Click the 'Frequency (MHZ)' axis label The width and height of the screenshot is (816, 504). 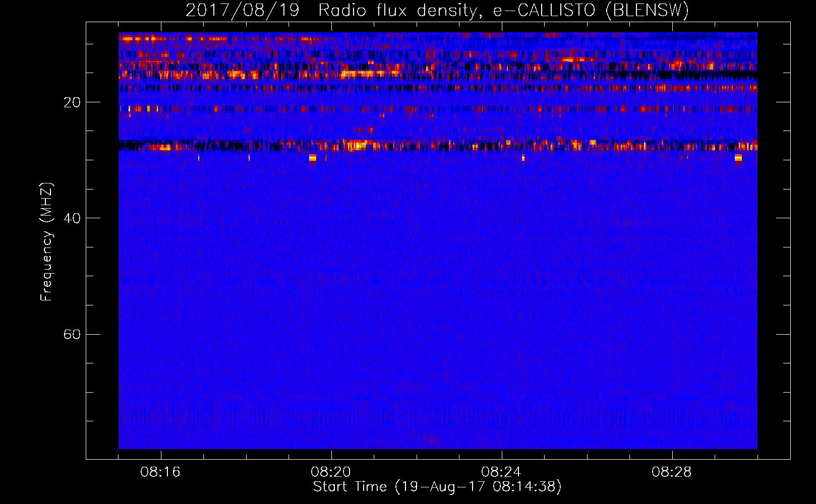[x=46, y=242]
